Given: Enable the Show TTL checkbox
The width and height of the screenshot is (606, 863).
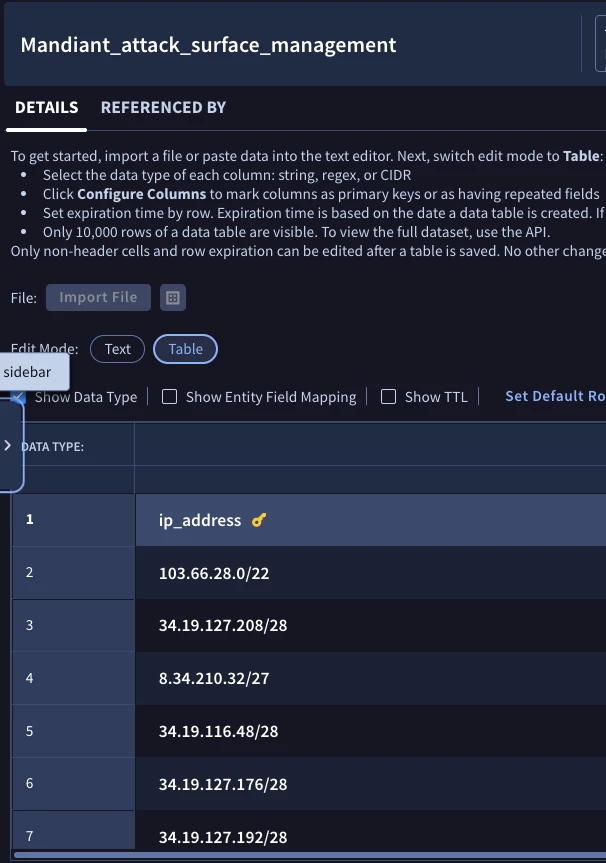Looking at the screenshot, I should (x=389, y=396).
